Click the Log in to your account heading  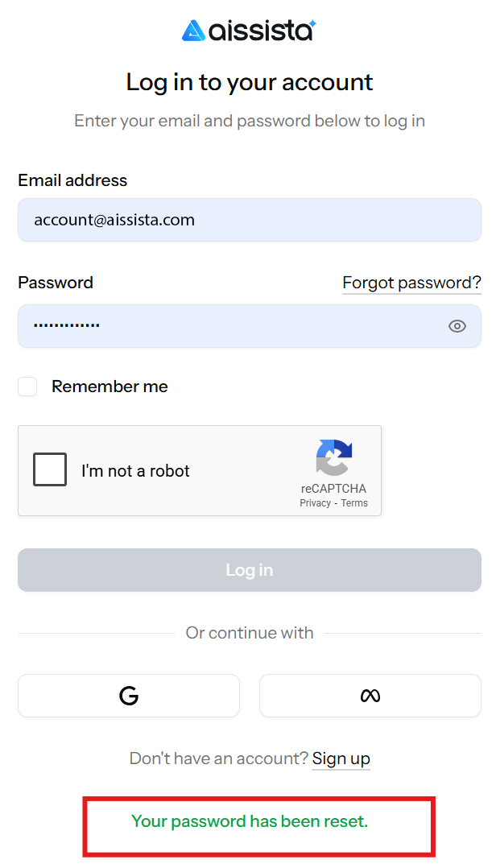(x=250, y=82)
